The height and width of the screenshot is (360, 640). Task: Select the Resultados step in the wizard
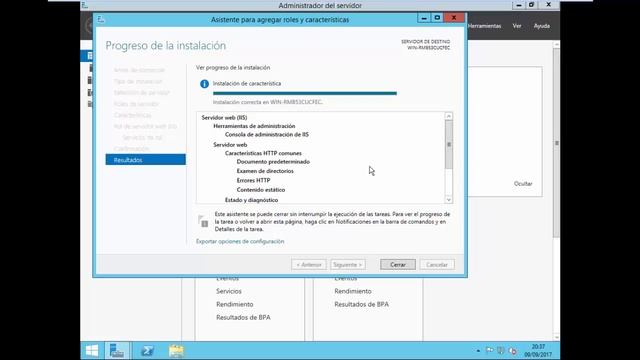click(146, 160)
